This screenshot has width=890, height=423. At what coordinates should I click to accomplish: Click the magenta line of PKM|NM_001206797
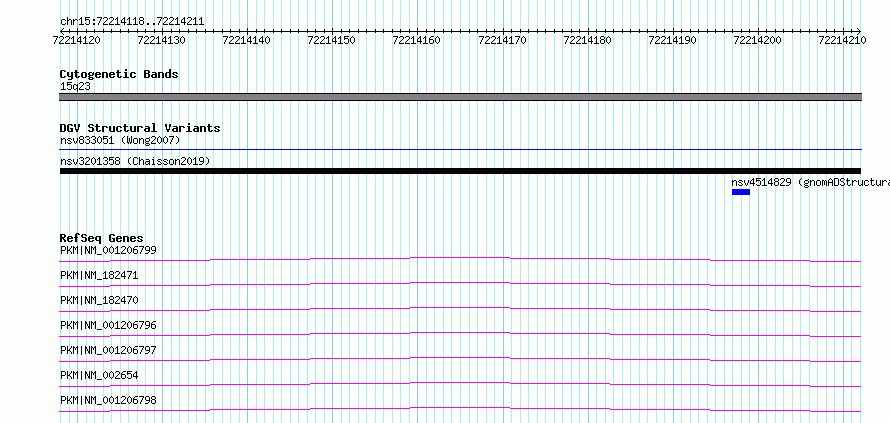point(460,359)
